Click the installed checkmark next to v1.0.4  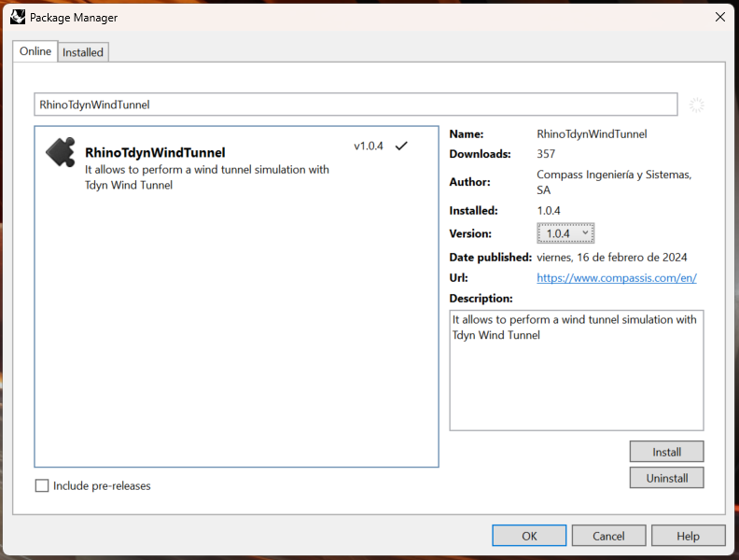pos(401,147)
